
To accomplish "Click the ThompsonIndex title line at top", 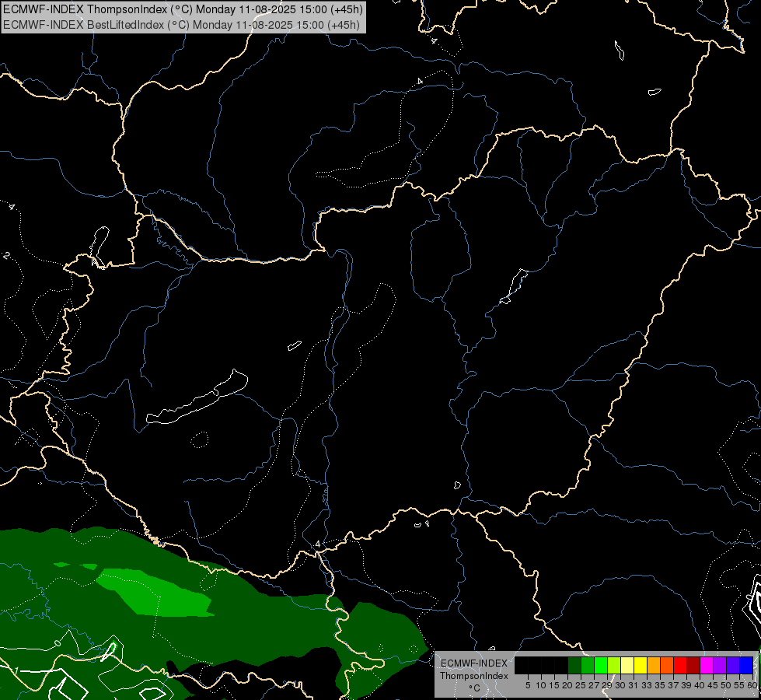I will tap(183, 9).
